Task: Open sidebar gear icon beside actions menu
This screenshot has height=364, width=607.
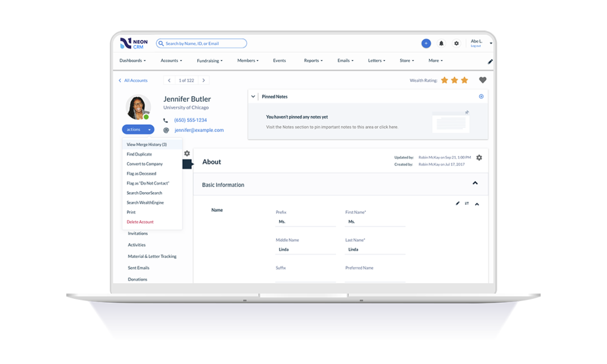Action: [187, 153]
